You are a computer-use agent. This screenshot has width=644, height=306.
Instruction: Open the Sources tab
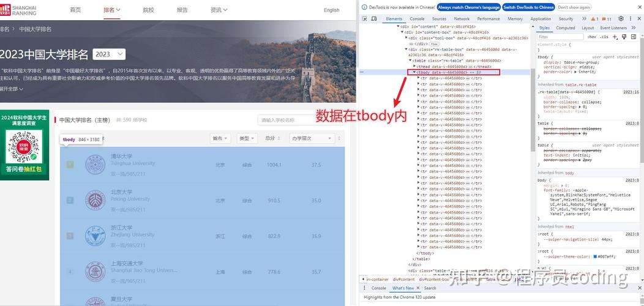click(439, 19)
